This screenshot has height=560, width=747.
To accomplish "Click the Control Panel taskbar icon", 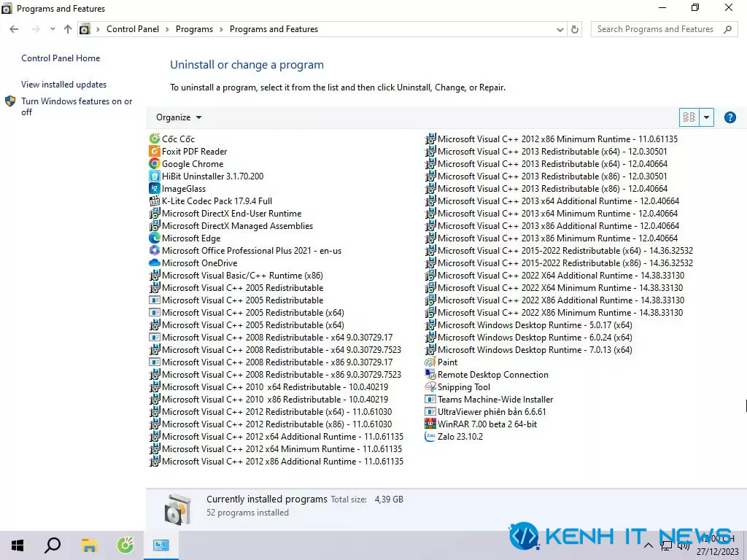I will (161, 545).
